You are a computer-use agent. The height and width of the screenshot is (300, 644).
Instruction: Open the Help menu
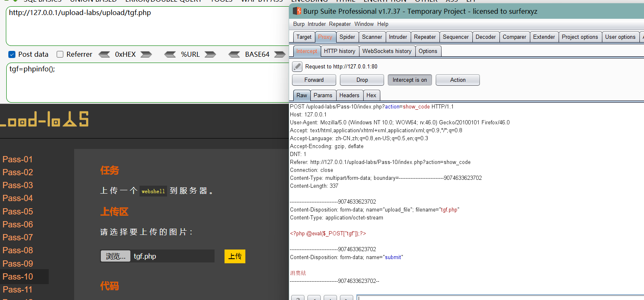383,24
